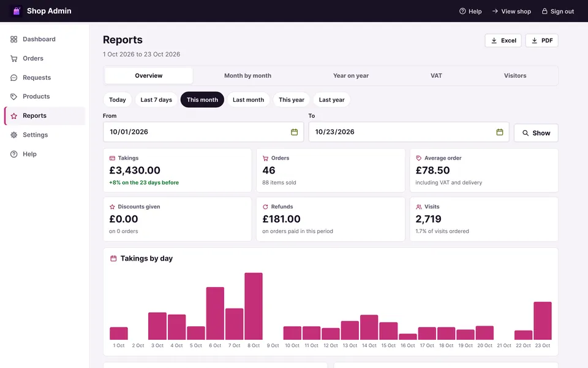Click the 2,719 visits value
The image size is (588, 368).
pyautogui.click(x=428, y=219)
